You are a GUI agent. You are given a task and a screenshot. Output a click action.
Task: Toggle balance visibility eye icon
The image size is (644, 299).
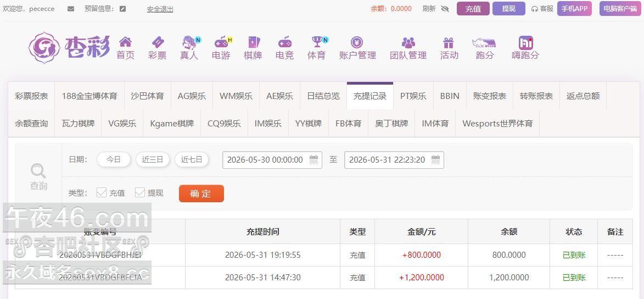[445, 9]
